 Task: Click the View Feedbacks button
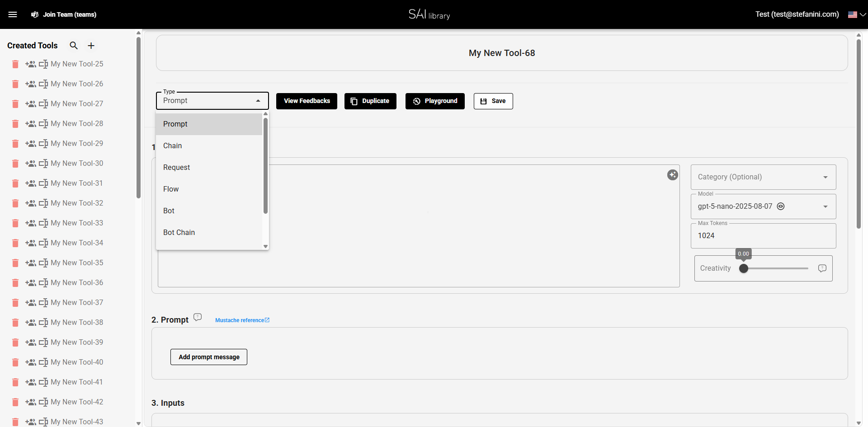click(x=307, y=101)
